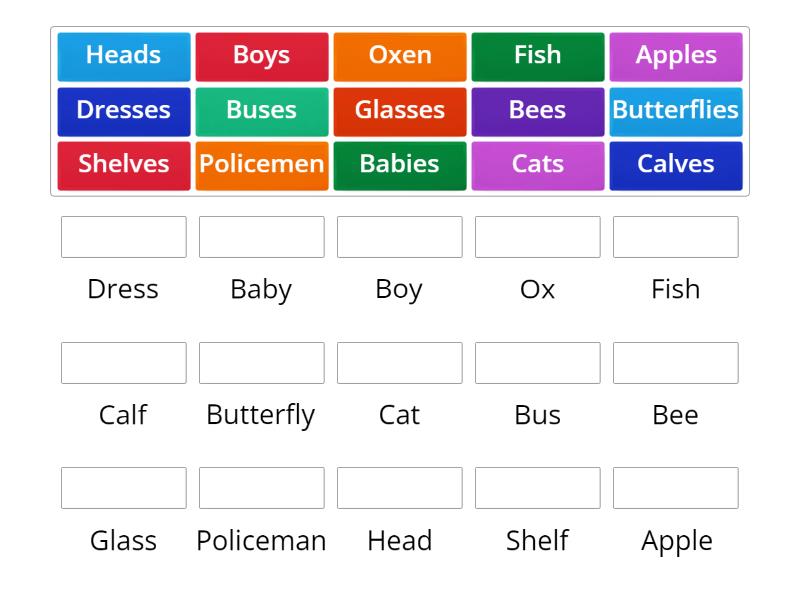
Task: Click the empty box above Apple
Action: pyautogui.click(x=675, y=488)
